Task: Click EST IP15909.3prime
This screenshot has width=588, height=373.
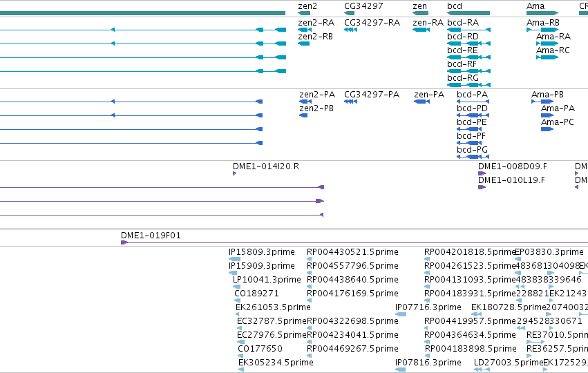Action: click(262, 266)
